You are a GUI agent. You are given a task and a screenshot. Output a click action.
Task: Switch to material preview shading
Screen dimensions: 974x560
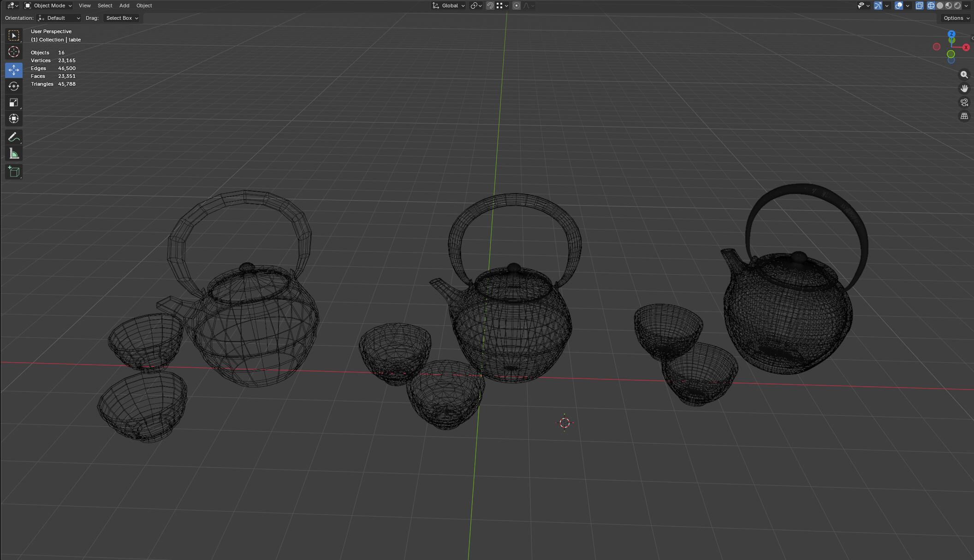point(949,6)
